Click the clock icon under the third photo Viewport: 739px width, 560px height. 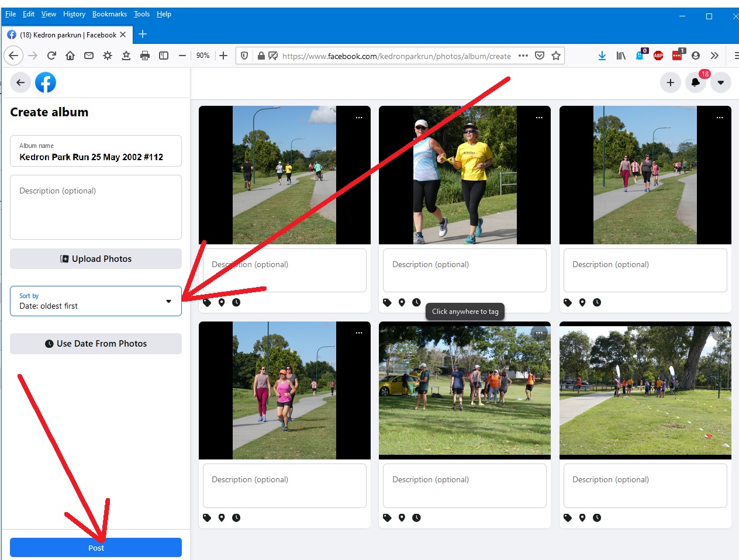597,302
